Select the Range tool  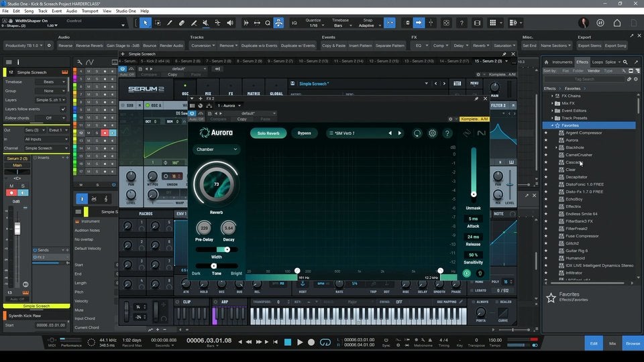[158, 23]
